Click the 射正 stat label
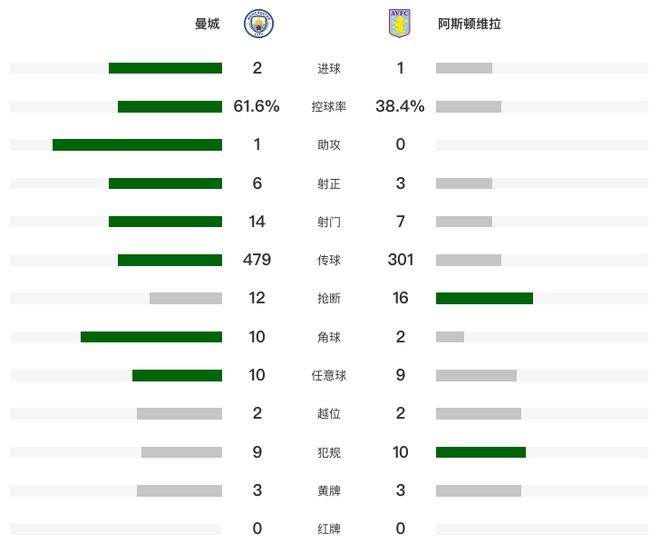The height and width of the screenshot is (554, 660). 329,184
